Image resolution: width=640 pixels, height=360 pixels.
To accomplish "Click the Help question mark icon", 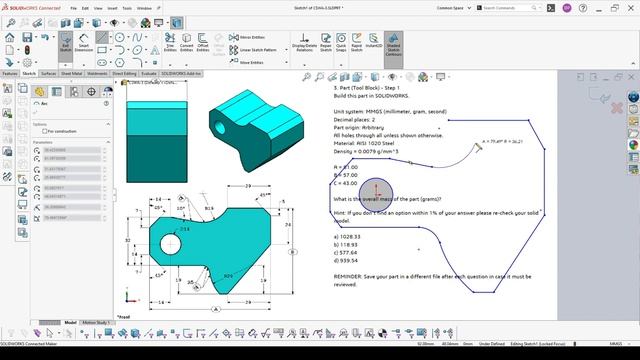I will tap(583, 8).
